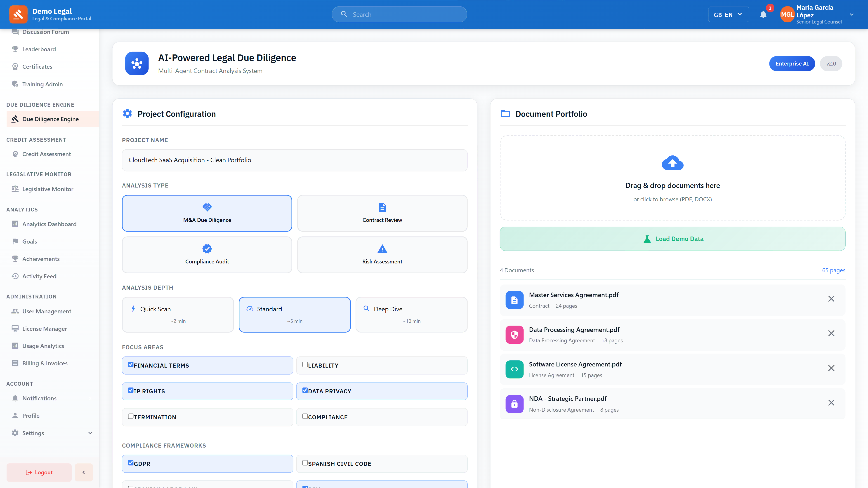The width and height of the screenshot is (868, 488).
Task: Open the GB EN language dropdown
Action: coord(728,14)
